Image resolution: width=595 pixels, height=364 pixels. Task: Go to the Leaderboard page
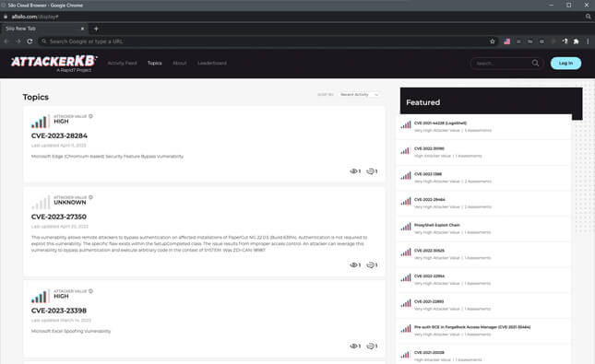[x=212, y=63]
